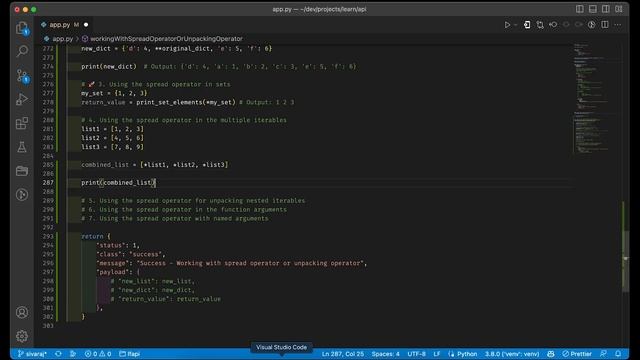Click the Visual Studio Code dock tooltip label
The image size is (640, 360).
point(281,347)
